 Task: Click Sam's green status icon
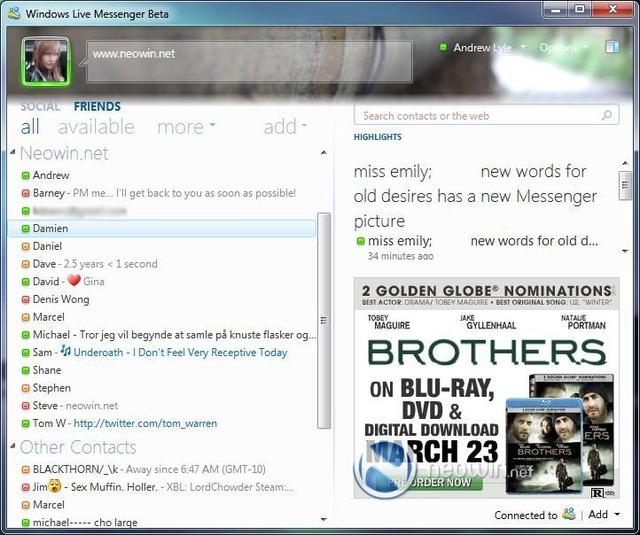(x=25, y=353)
